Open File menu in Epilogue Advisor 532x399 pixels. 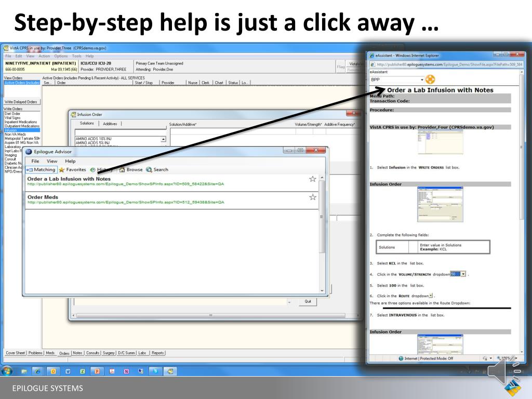(x=35, y=161)
